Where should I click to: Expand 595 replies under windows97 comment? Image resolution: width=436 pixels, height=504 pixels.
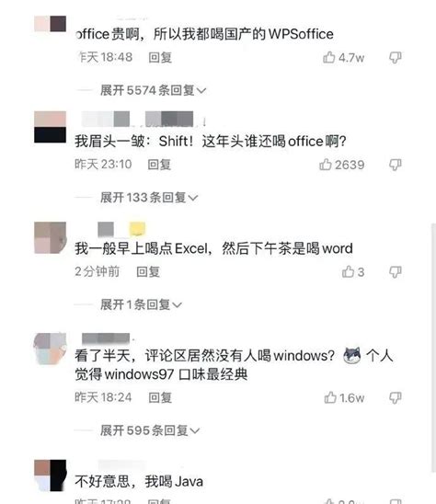point(150,430)
